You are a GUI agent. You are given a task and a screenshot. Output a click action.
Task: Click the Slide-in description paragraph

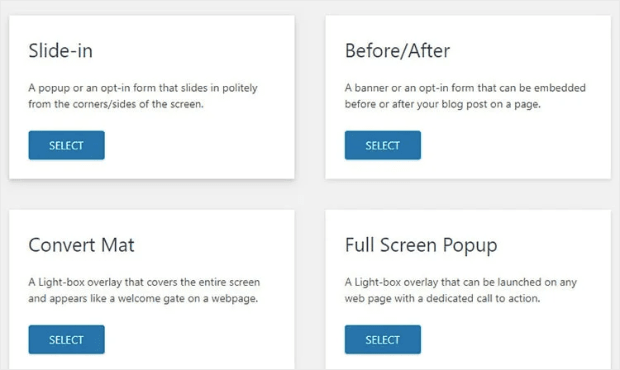pos(143,96)
